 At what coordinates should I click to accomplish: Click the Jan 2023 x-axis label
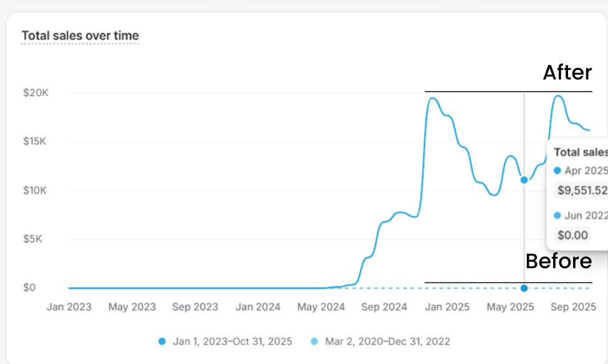point(69,307)
